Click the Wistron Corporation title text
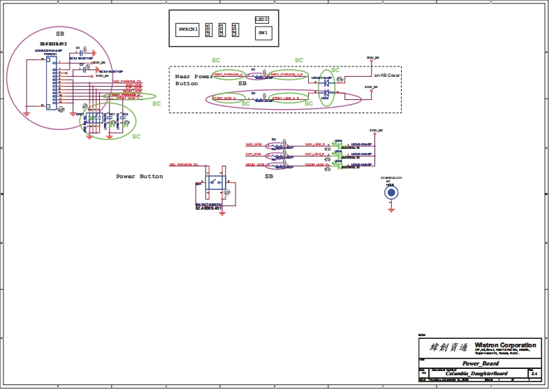Viewport: 554px width, 392px height. click(505, 345)
